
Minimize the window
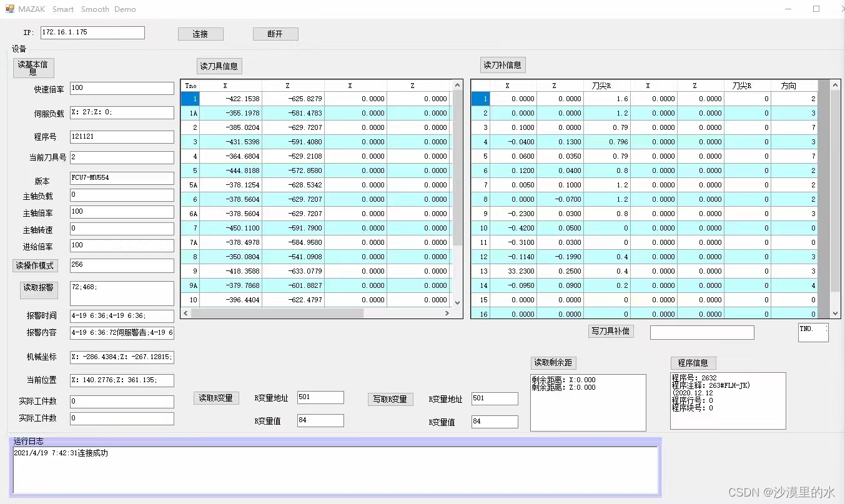(x=788, y=9)
